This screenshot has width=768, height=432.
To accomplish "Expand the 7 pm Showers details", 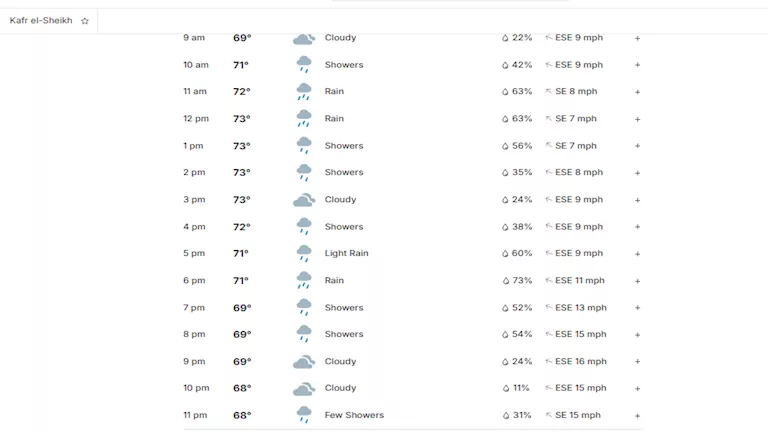I will (637, 308).
